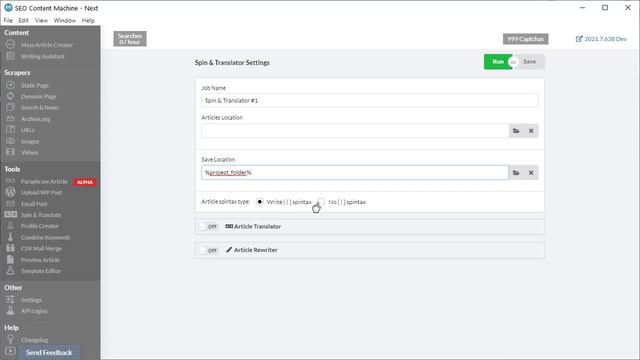This screenshot has width=640, height=360.
Task: Open the Combine Keywords tool icon
Action: point(10,237)
